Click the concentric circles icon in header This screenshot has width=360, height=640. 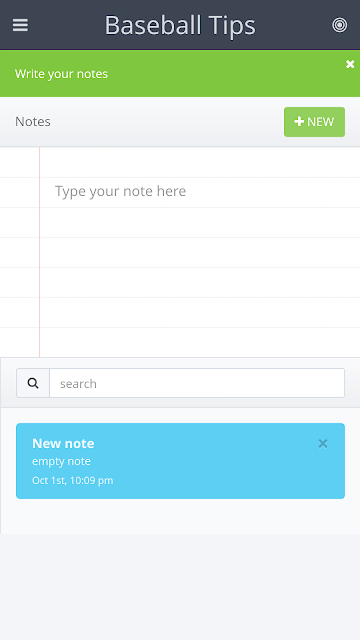(340, 25)
